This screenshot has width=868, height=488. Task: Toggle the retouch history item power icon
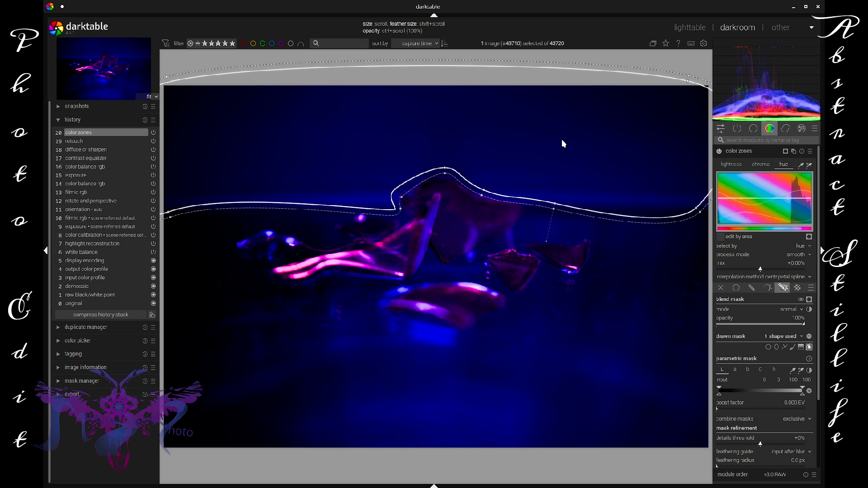tap(153, 141)
